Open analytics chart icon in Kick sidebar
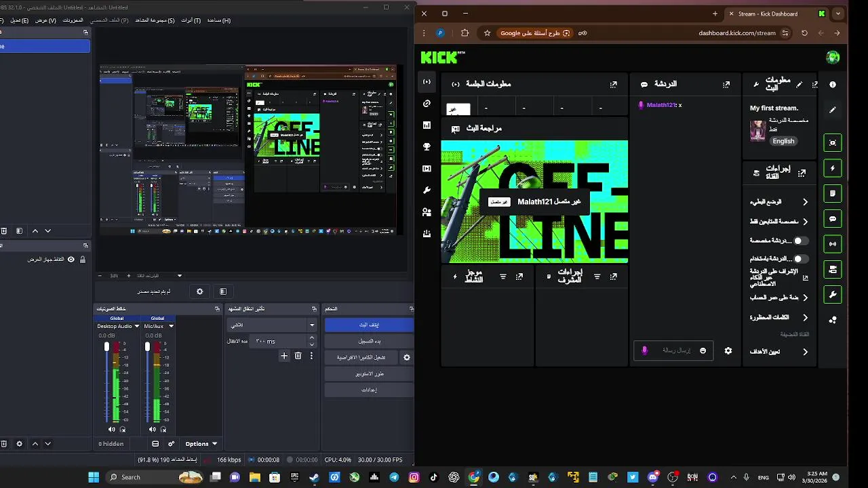 (427, 125)
